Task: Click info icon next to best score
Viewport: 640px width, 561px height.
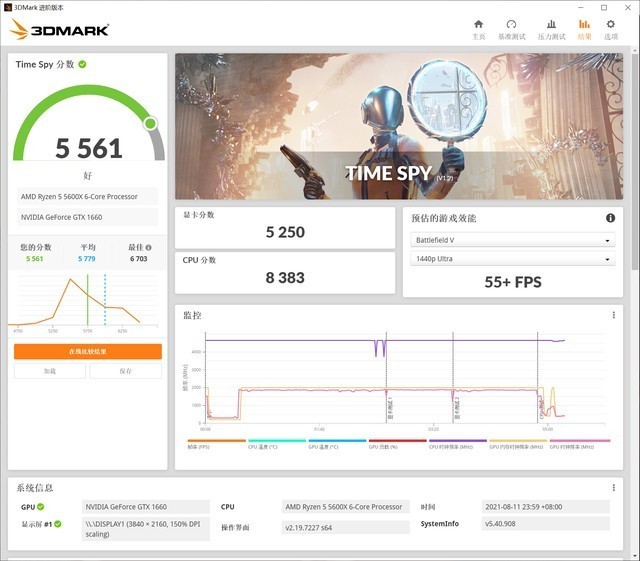Action: click(x=149, y=247)
